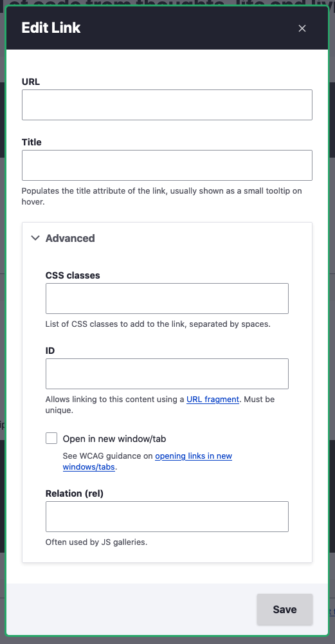
Task: Click the ID field label
Action: [50, 351]
